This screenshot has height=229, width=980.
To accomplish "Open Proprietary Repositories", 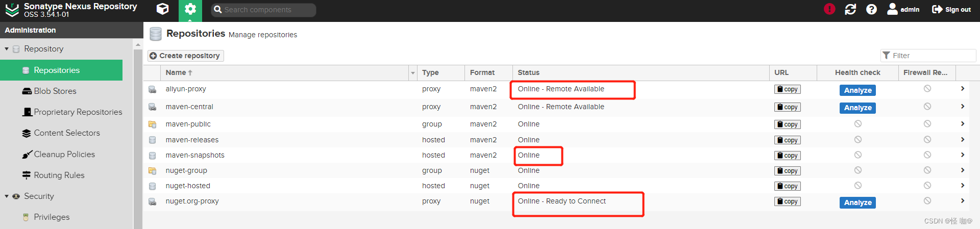I will coord(72,112).
